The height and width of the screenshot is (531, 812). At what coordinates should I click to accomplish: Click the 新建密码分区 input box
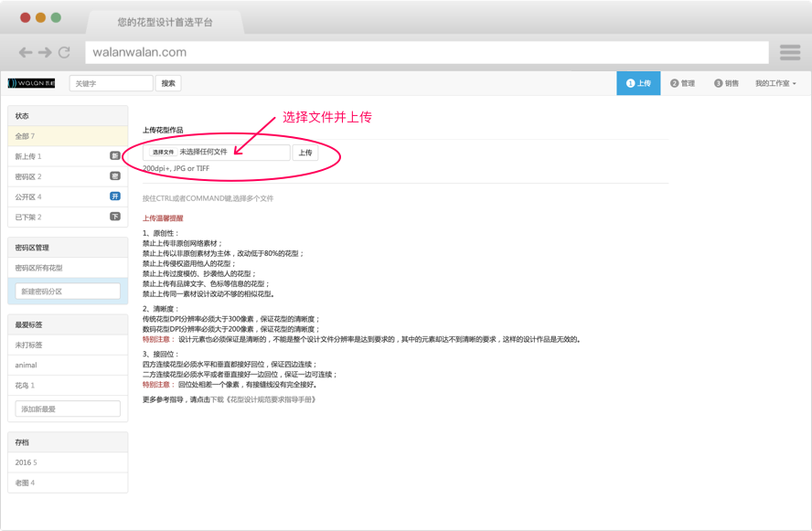pos(68,292)
